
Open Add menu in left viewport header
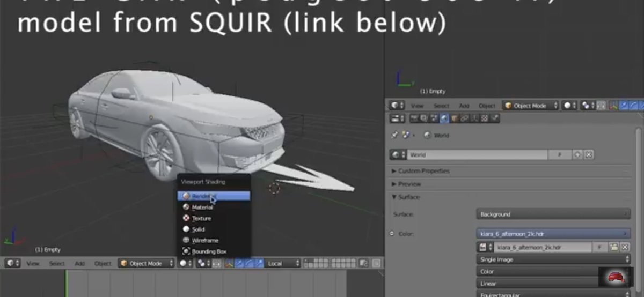point(80,263)
